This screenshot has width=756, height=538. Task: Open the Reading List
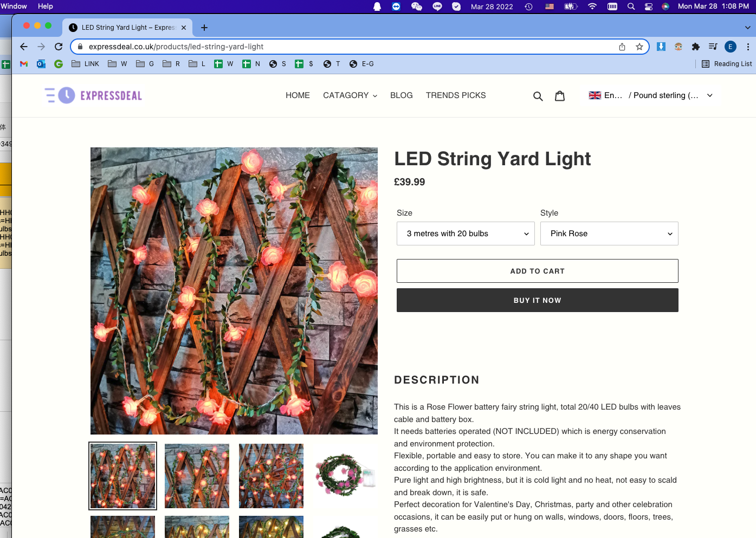click(727, 64)
